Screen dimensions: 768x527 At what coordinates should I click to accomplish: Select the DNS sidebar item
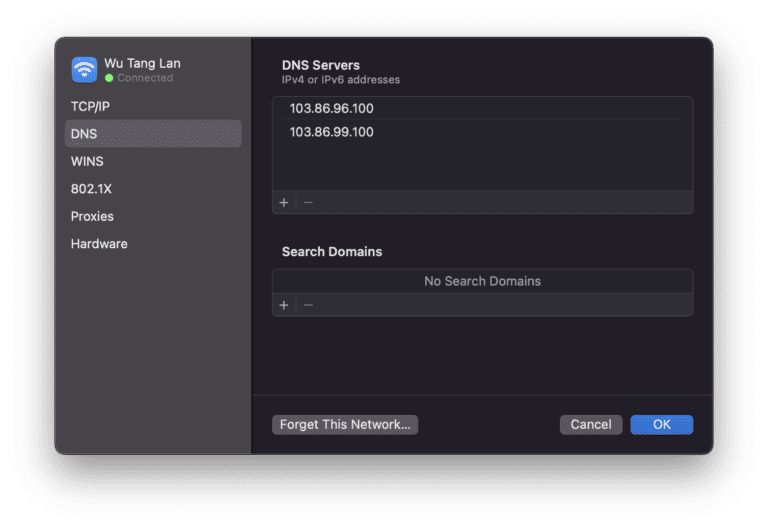84,134
